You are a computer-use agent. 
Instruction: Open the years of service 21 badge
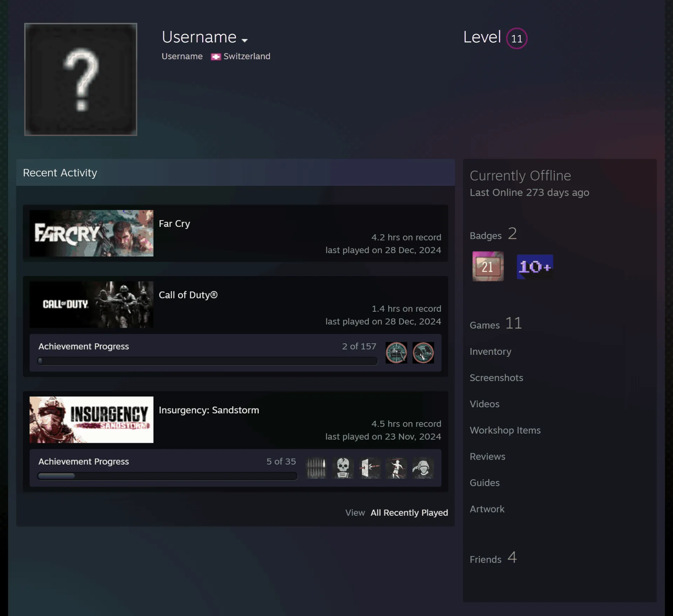click(x=488, y=266)
